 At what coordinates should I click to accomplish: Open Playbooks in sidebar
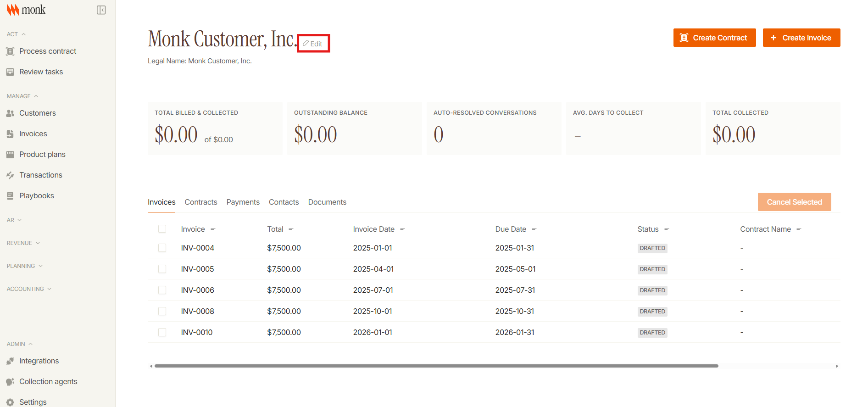[37, 196]
